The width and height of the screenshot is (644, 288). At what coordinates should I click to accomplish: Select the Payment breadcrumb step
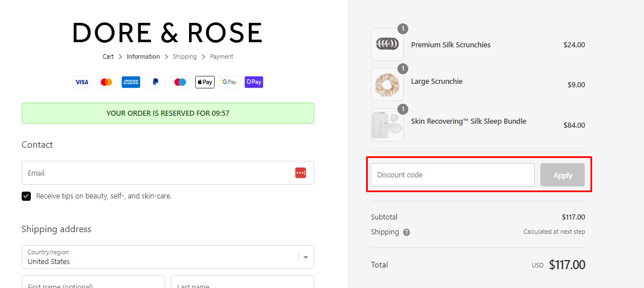tap(222, 57)
